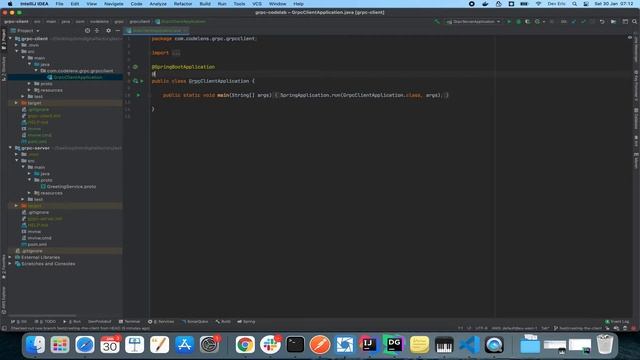640x360 pixels.
Task: Open Project panel settings gear
Action: coord(108,31)
